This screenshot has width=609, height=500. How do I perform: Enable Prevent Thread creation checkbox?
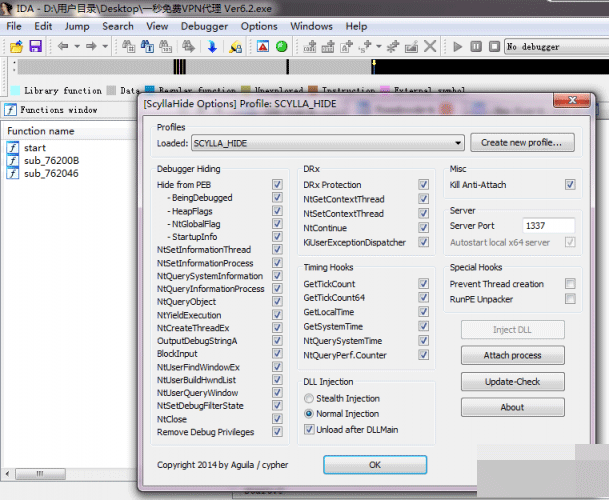(570, 284)
